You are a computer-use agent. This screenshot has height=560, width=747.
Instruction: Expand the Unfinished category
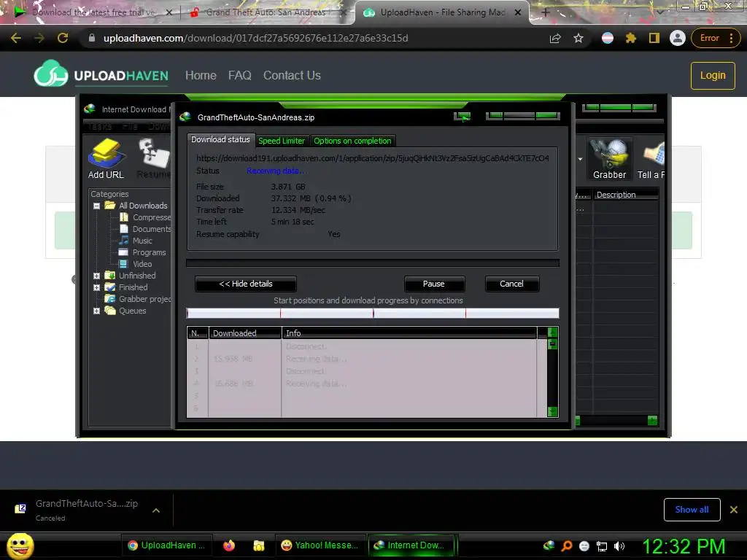tap(96, 276)
